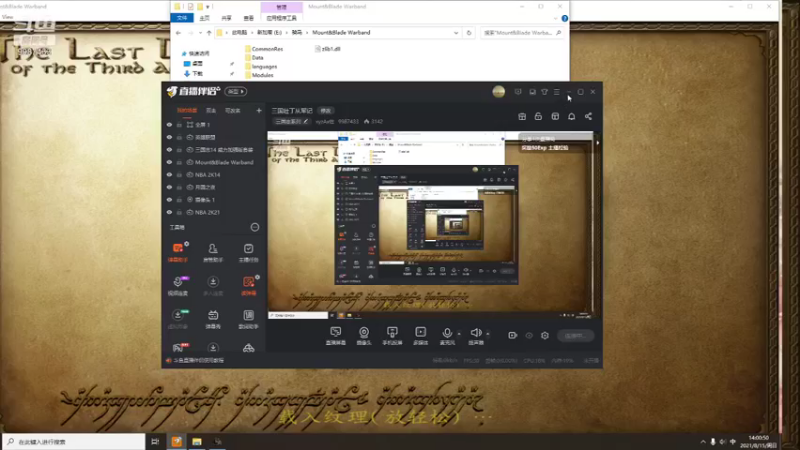Switch to the first scene tab highlighted in orange

pyautogui.click(x=187, y=110)
